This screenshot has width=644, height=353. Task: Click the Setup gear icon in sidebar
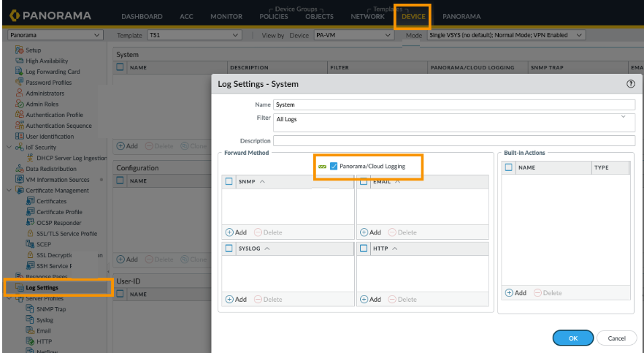(x=20, y=50)
